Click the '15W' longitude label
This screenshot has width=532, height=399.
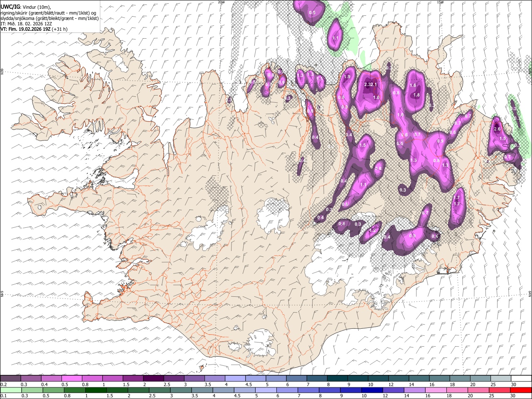pos(440,2)
